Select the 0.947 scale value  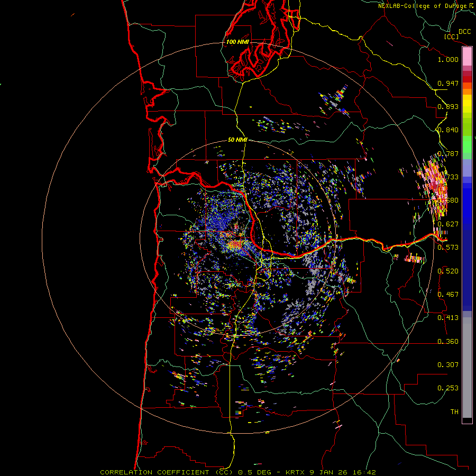448,83
